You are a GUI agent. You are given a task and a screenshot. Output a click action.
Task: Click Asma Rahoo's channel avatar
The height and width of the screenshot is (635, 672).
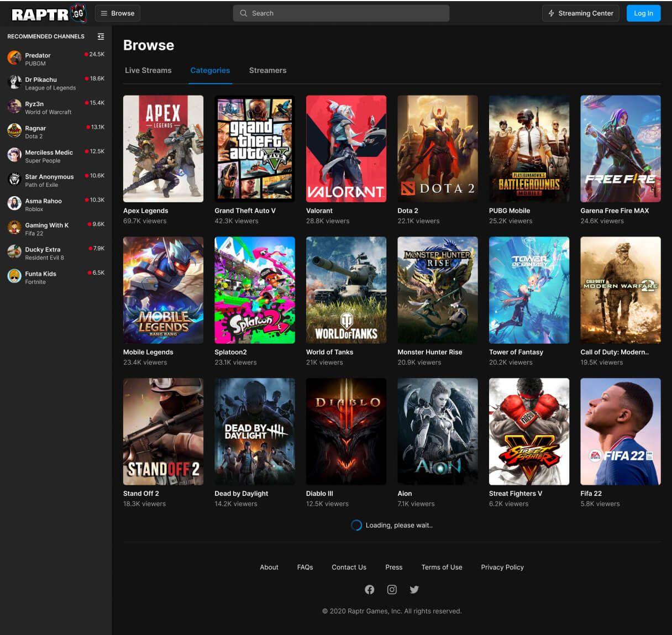(14, 203)
